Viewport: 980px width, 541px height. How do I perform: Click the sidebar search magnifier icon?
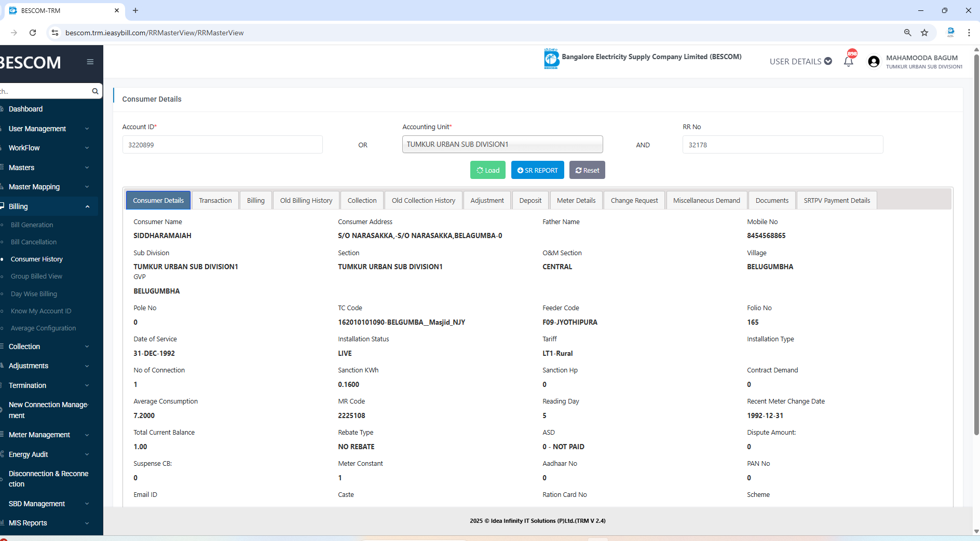(x=95, y=91)
